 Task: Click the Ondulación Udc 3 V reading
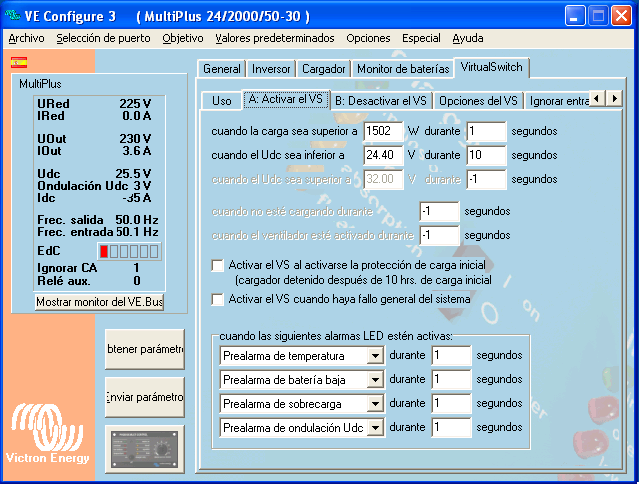[x=142, y=186]
